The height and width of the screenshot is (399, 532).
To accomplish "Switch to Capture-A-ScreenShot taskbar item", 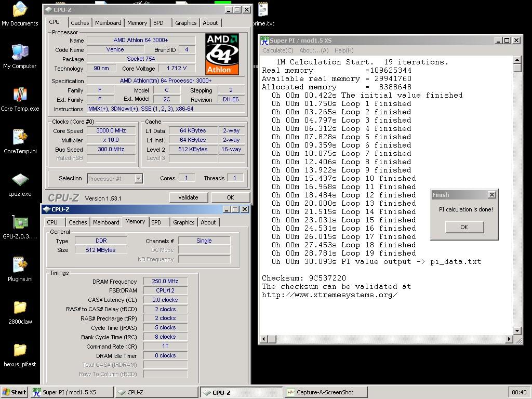I will pyautogui.click(x=326, y=392).
